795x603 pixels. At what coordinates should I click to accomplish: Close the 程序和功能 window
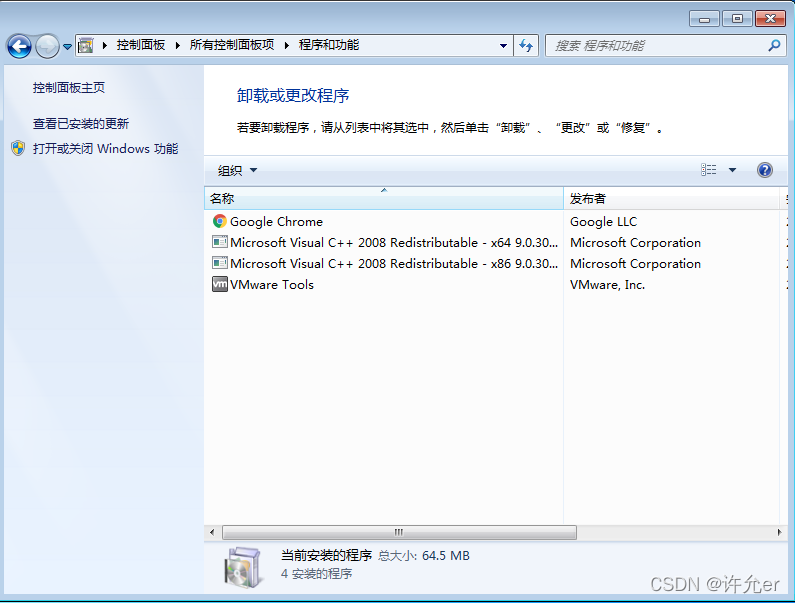point(770,19)
